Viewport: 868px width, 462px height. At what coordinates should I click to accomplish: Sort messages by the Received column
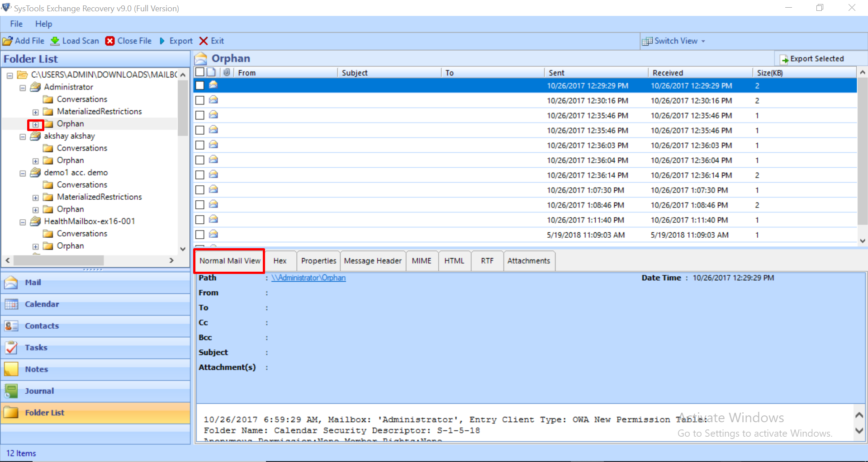700,73
